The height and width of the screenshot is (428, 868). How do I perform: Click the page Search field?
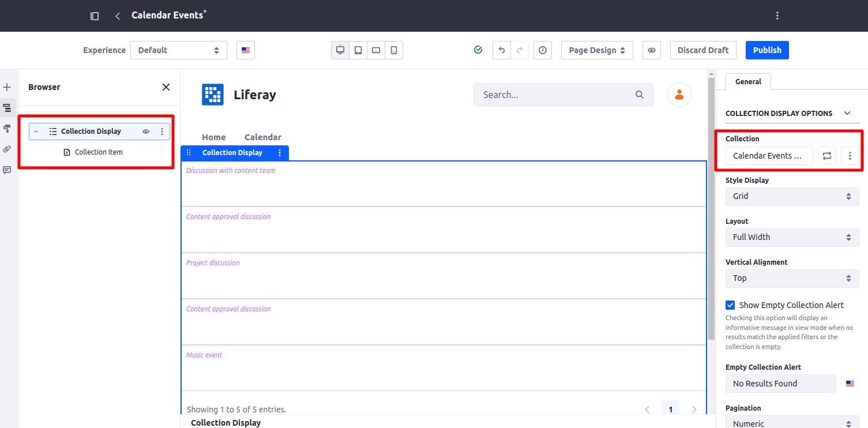pyautogui.click(x=563, y=95)
